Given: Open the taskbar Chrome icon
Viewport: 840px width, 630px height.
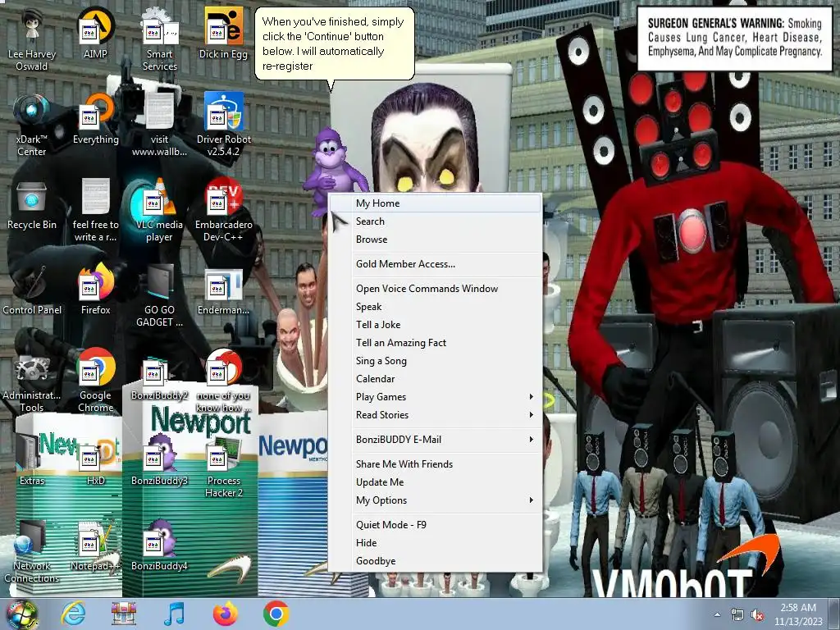Looking at the screenshot, I should [x=276, y=614].
